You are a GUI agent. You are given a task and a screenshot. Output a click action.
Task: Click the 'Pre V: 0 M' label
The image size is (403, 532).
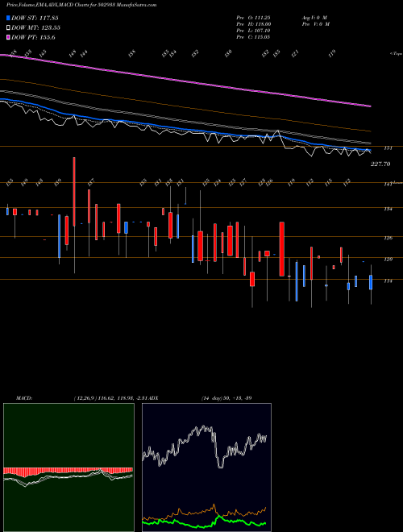pos(315,24)
